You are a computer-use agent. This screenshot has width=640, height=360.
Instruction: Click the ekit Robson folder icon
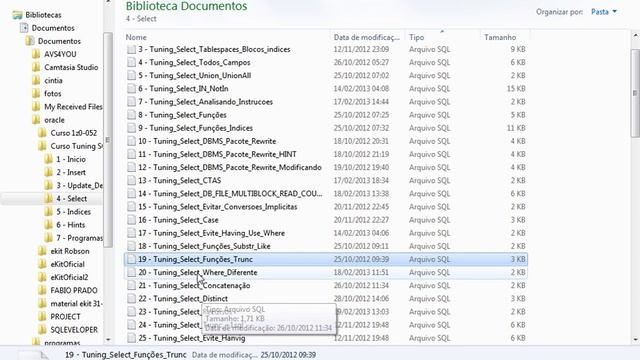(42, 251)
